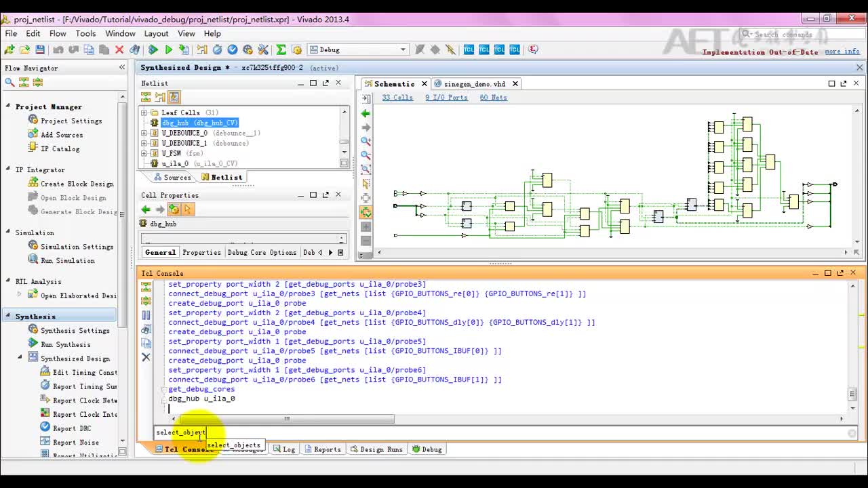
Task: Expand the U_DEBOUNCE_1 tree node
Action: click(x=144, y=143)
